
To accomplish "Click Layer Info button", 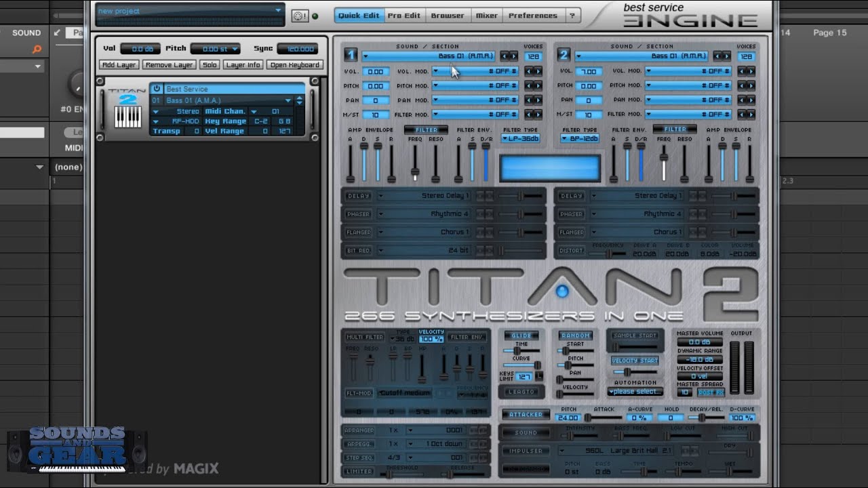I will [243, 65].
